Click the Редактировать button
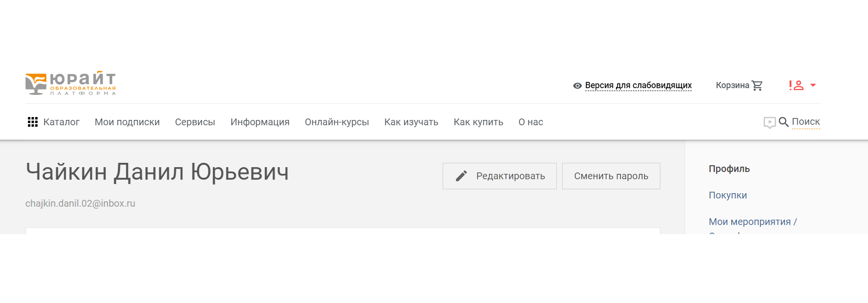Image resolution: width=868 pixels, height=303 pixels. [x=500, y=176]
